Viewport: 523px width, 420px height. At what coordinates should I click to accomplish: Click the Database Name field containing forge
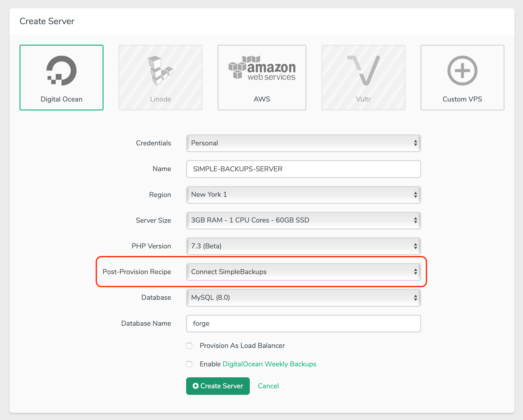coord(303,323)
